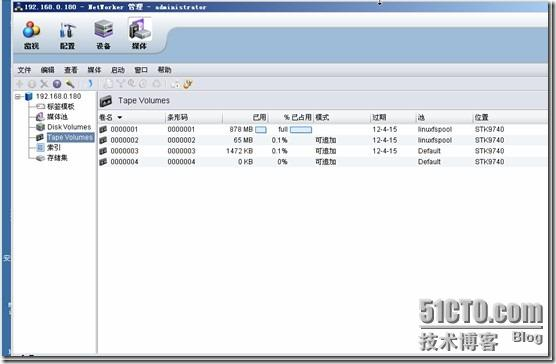Click the tape icon of volume 0000001

(x=103, y=129)
